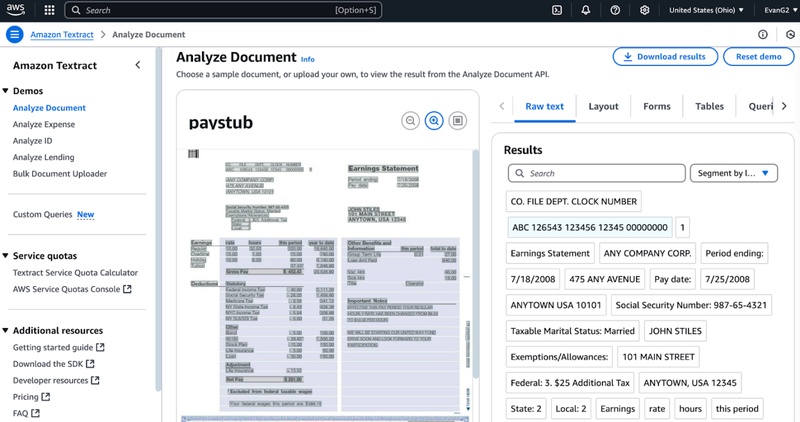Switch to the Forms tab
800x422 pixels.
(x=657, y=106)
